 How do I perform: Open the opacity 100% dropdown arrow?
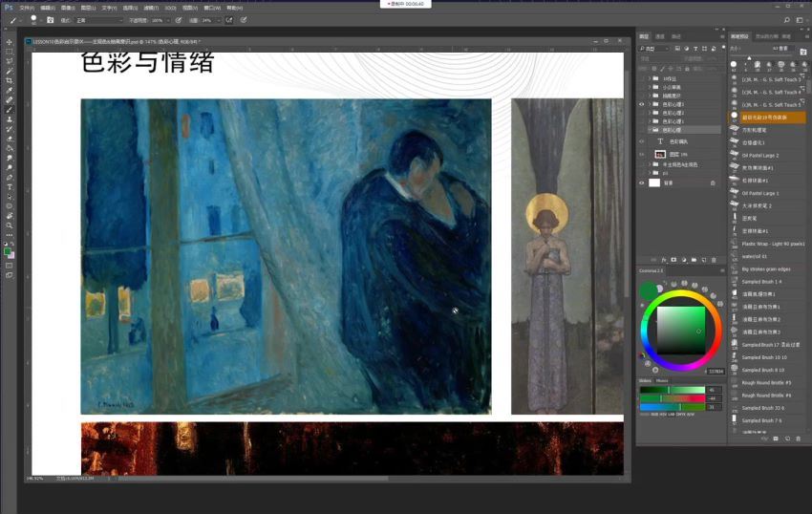coord(168,20)
